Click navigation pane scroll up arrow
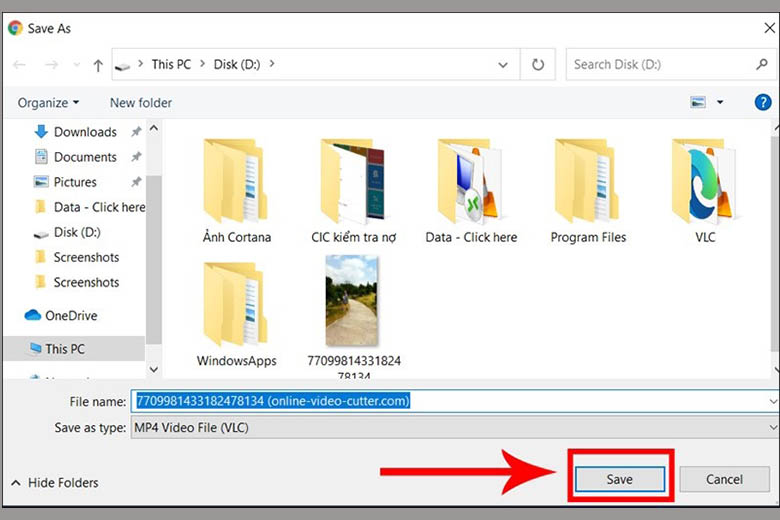Image resolution: width=780 pixels, height=520 pixels. coord(154,128)
